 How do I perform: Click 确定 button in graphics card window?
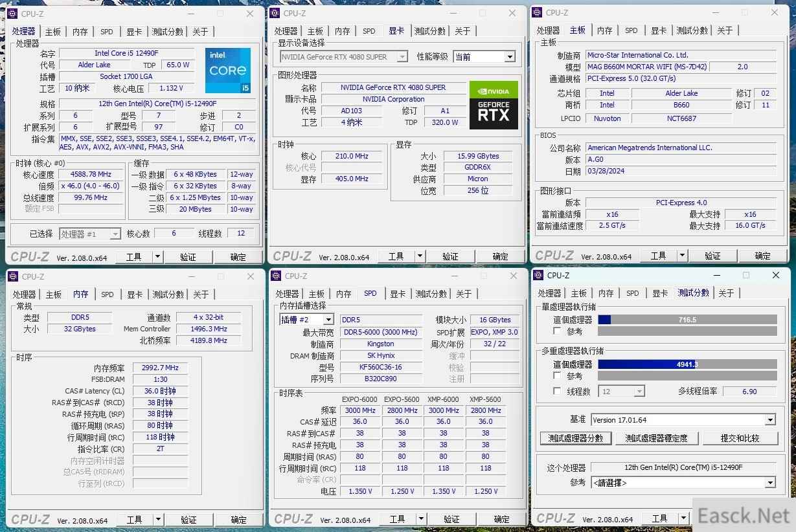click(x=500, y=256)
